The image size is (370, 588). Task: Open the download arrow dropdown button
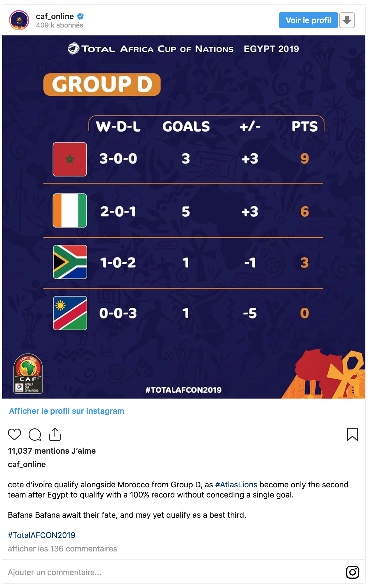(x=347, y=20)
